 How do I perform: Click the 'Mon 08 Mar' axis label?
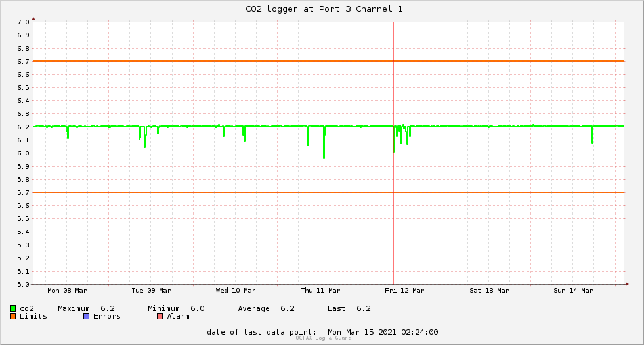click(x=67, y=291)
